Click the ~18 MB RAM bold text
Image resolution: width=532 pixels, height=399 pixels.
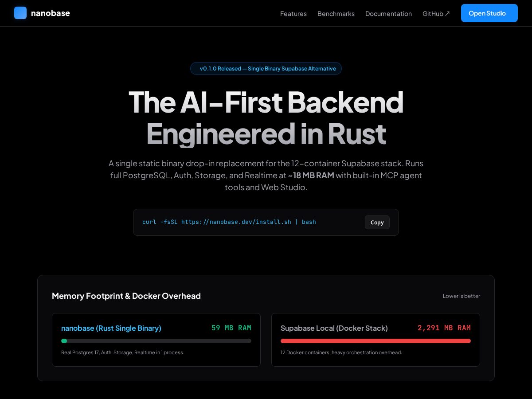[311, 175]
